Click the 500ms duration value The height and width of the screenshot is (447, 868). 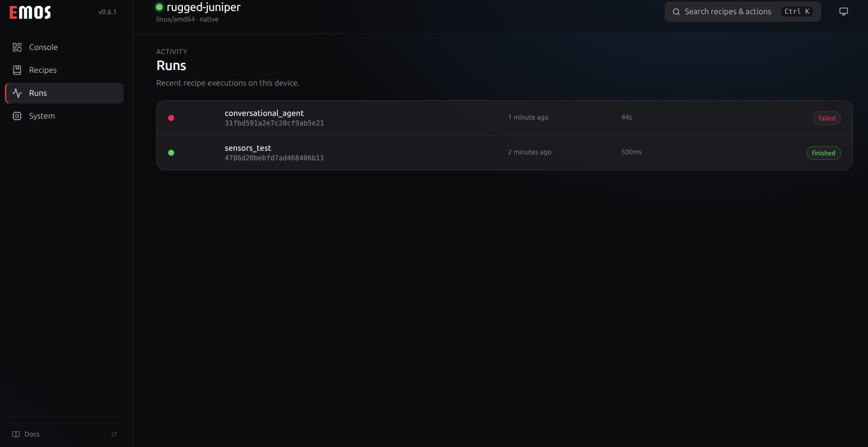(632, 152)
